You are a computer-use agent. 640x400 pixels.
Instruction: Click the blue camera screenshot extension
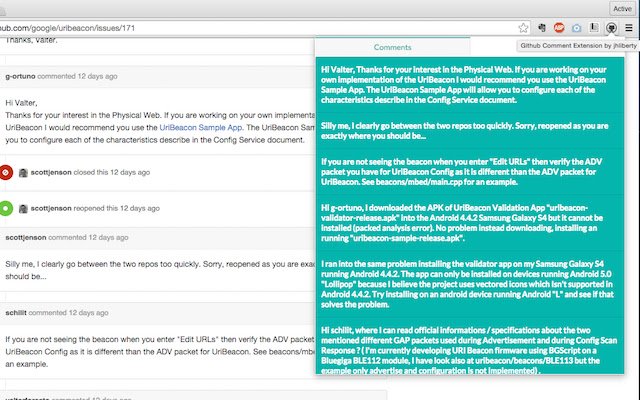576,28
